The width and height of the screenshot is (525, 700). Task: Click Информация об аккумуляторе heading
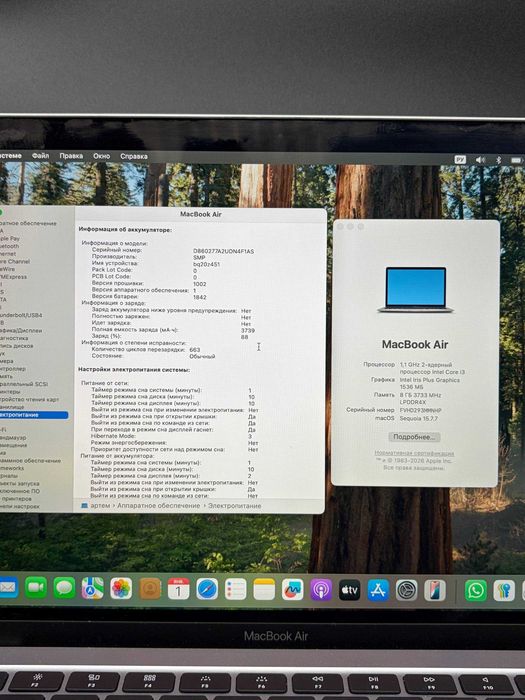(125, 229)
